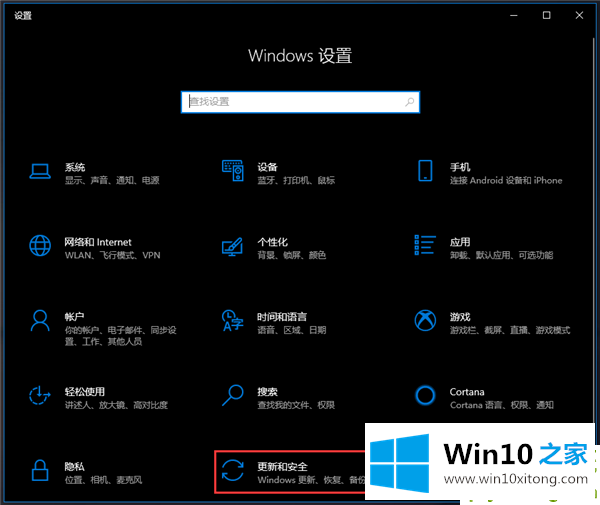Click the 隐私 title text

point(74,466)
